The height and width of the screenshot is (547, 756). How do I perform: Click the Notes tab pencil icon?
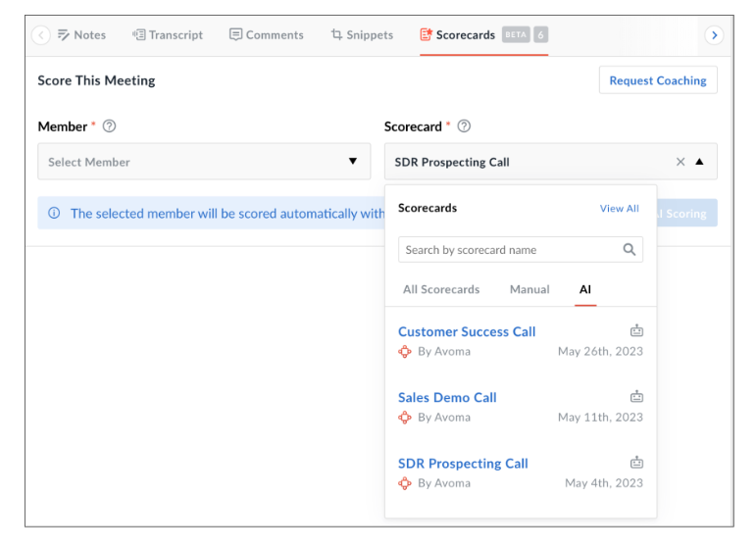tap(63, 34)
